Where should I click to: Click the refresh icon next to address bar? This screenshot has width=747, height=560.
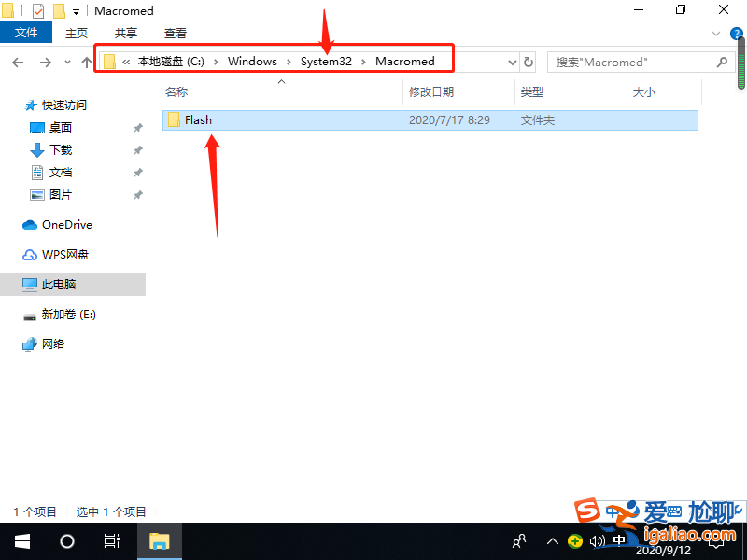(x=527, y=62)
